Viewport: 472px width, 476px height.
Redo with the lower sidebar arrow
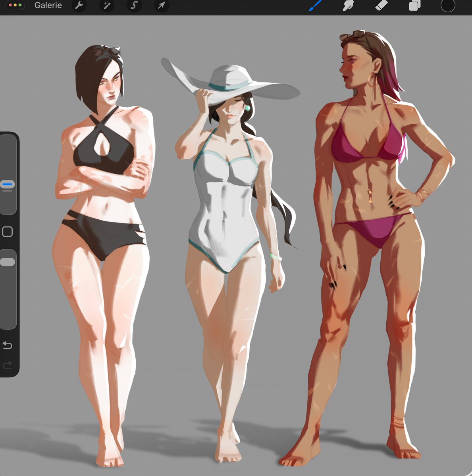point(7,365)
